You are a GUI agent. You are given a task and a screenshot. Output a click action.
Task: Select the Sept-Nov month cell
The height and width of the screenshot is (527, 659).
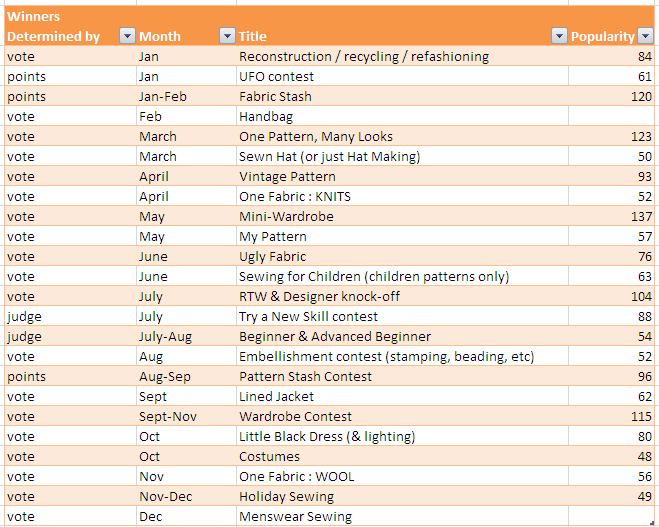186,416
